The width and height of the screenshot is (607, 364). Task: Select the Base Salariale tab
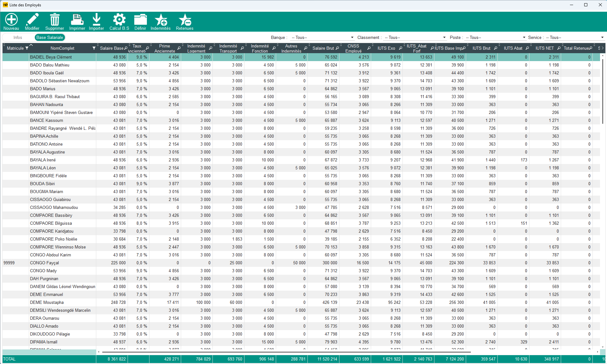(50, 37)
